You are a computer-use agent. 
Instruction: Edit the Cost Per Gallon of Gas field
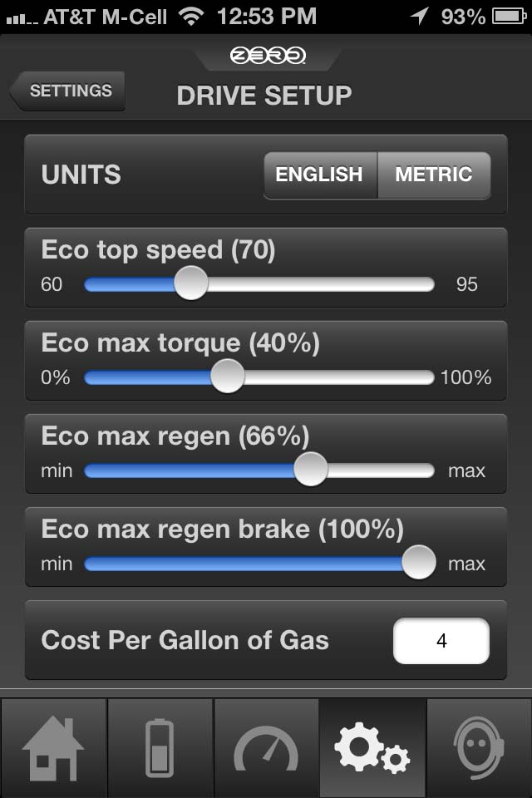click(441, 641)
